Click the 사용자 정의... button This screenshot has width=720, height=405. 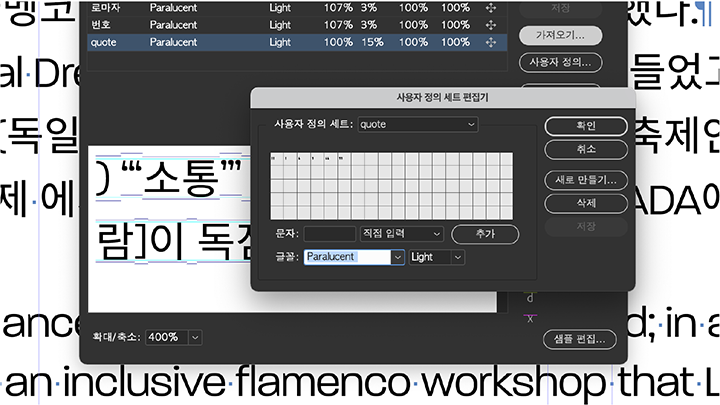[x=560, y=62]
